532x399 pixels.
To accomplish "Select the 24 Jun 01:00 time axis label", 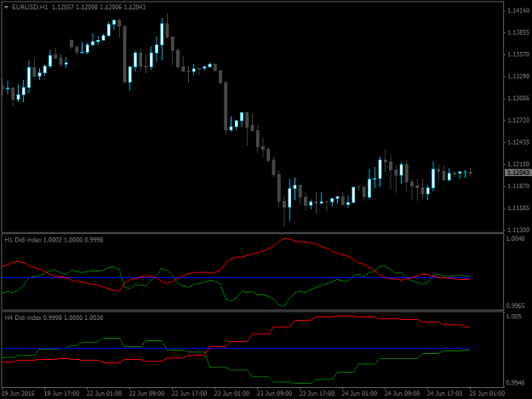I will pos(360,394).
